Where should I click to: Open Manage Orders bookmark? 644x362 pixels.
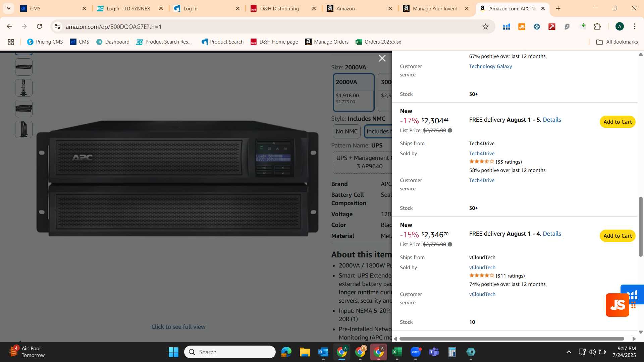click(327, 42)
